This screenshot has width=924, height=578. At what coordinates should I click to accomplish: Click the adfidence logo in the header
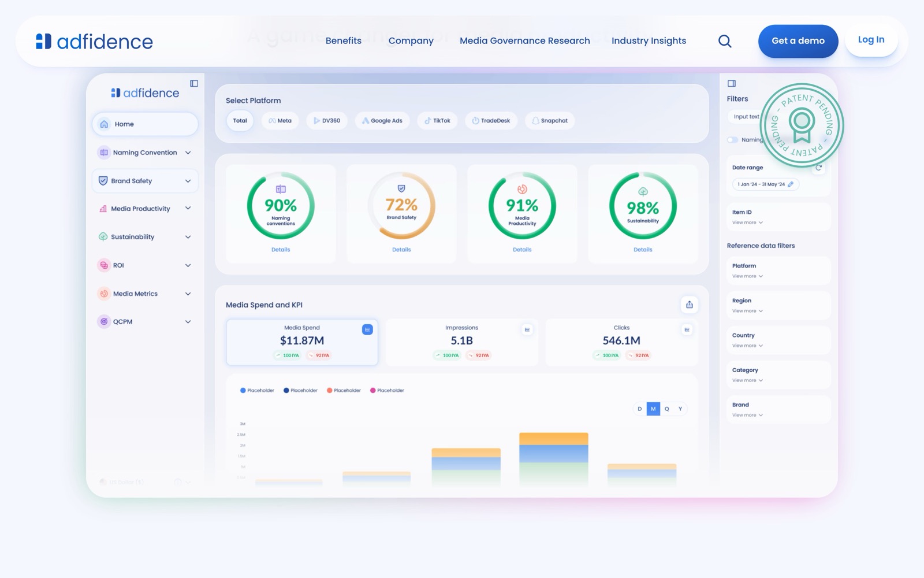click(94, 41)
